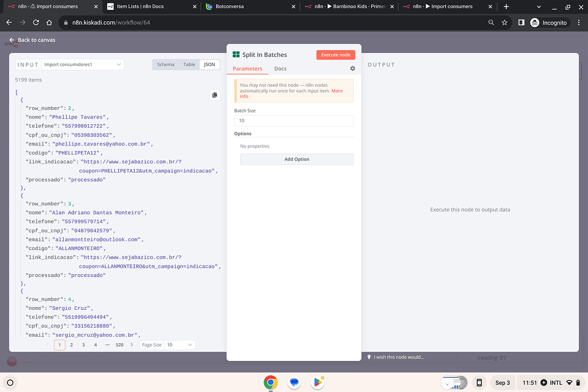
Task: Open the Docs tab
Action: pyautogui.click(x=280, y=68)
